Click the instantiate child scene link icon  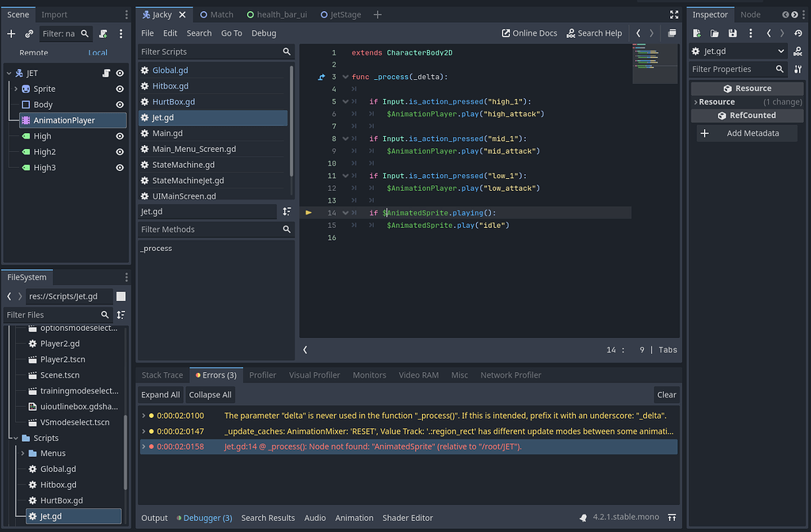click(29, 34)
